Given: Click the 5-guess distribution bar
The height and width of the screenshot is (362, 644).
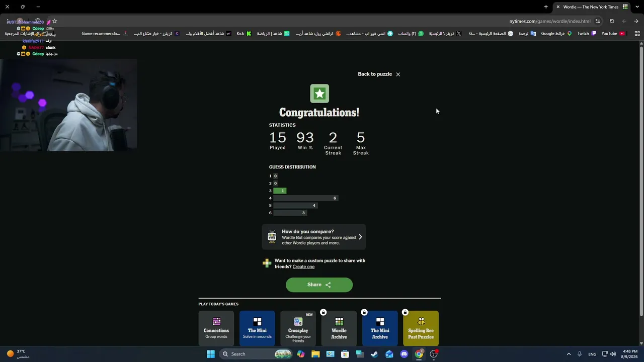Looking at the screenshot, I should (x=295, y=206).
